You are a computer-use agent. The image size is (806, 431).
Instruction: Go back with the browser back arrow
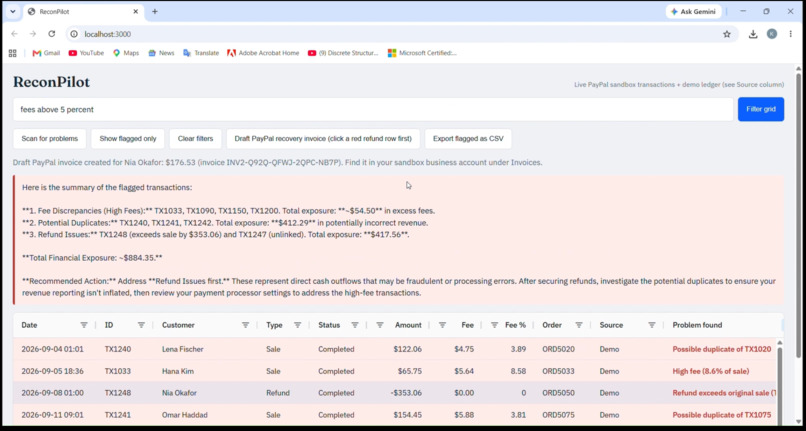[x=14, y=34]
